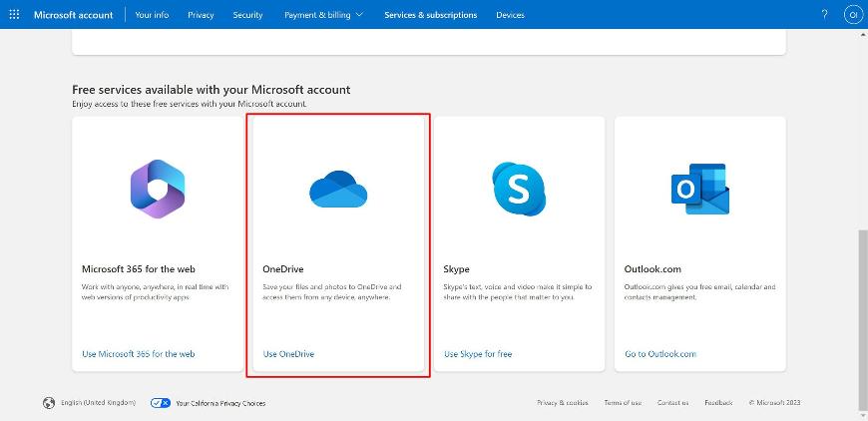Click the California Privacy Choices badge icon
Viewport: 868px width, 421px height.
(x=161, y=403)
